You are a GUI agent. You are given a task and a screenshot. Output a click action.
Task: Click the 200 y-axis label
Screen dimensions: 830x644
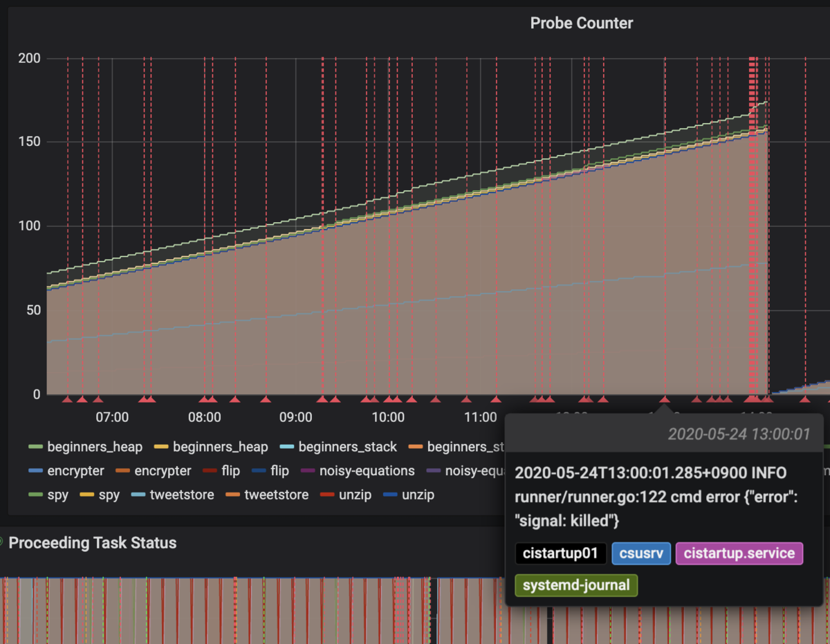28,59
